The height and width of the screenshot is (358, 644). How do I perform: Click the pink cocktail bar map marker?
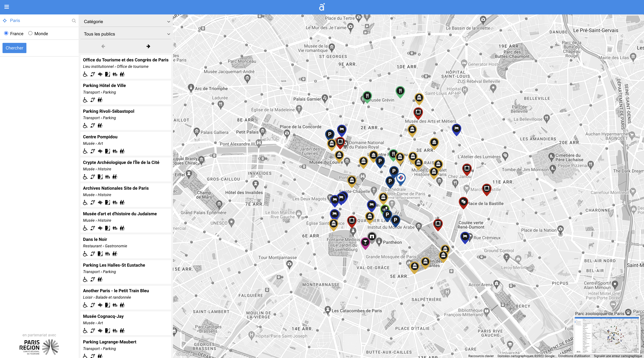click(365, 243)
